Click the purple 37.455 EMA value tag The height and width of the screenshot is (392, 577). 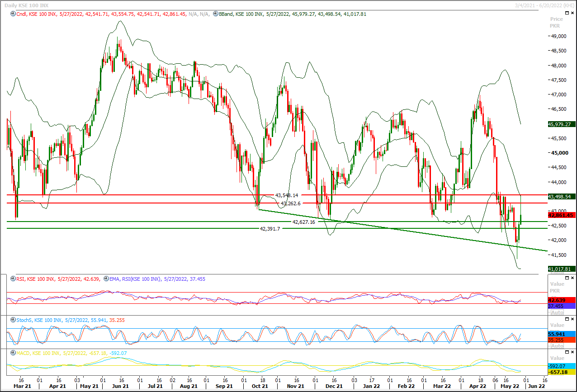(x=561, y=306)
